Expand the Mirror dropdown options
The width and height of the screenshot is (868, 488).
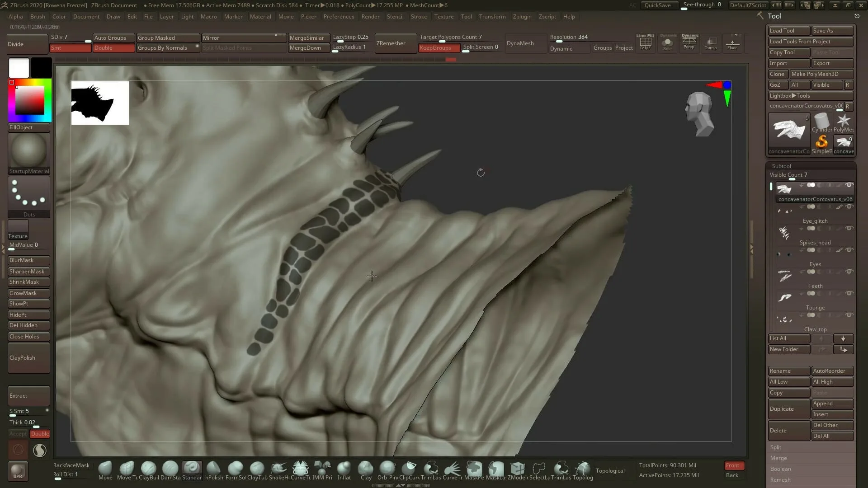click(275, 35)
